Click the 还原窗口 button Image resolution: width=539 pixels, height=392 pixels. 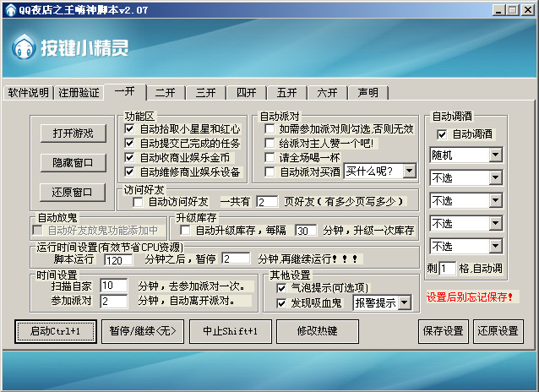point(73,193)
